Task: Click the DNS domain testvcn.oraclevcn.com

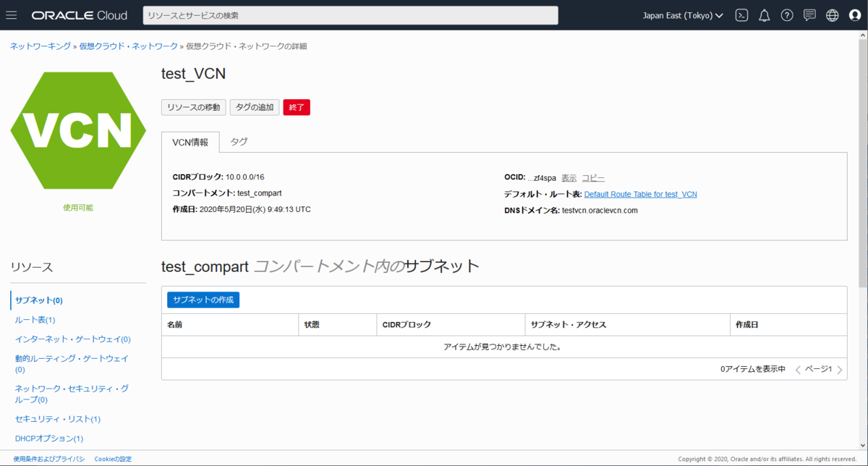Action: 600,211
